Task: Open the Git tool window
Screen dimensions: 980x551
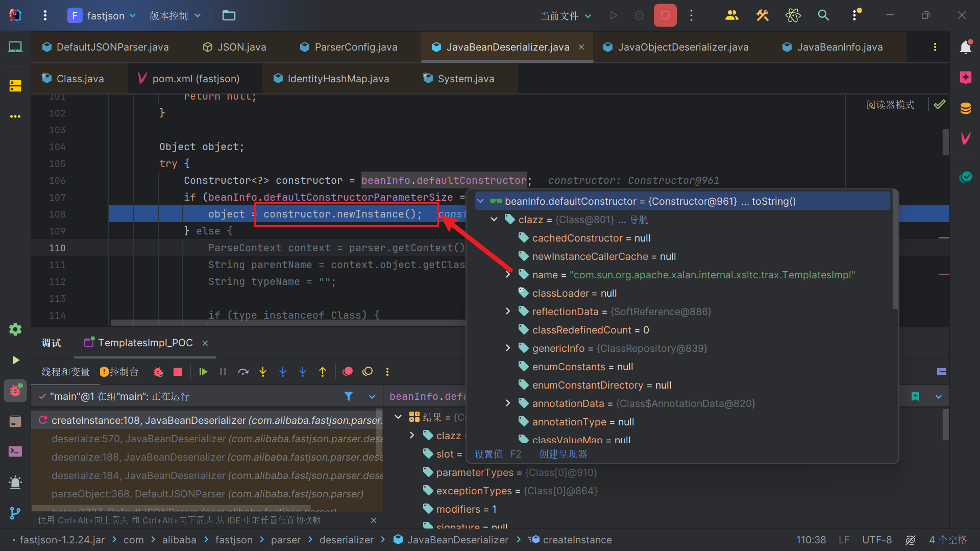Action: pos(15,513)
